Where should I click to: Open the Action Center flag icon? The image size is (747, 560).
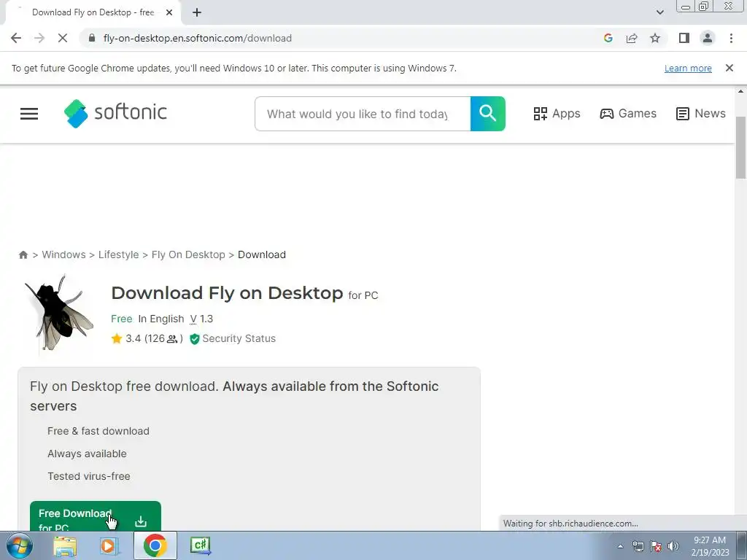tap(656, 546)
